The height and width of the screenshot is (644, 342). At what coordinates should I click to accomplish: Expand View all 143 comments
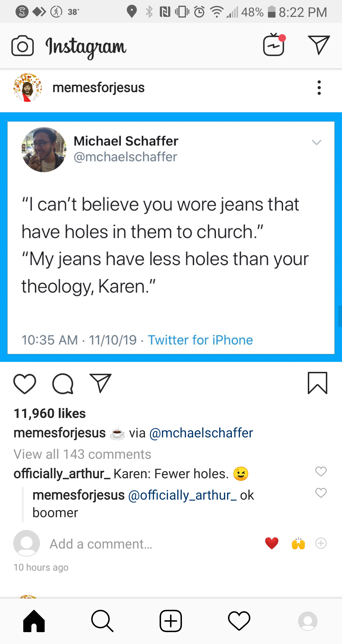tap(82, 454)
